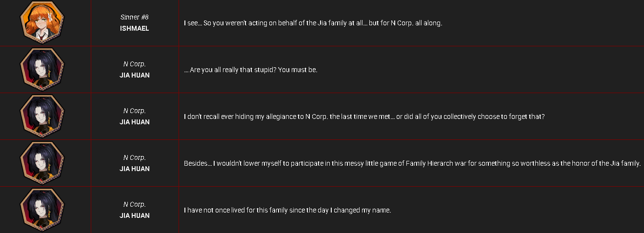
Task: Click Ishmael's orange-haired portrait icon
Action: [42, 22]
